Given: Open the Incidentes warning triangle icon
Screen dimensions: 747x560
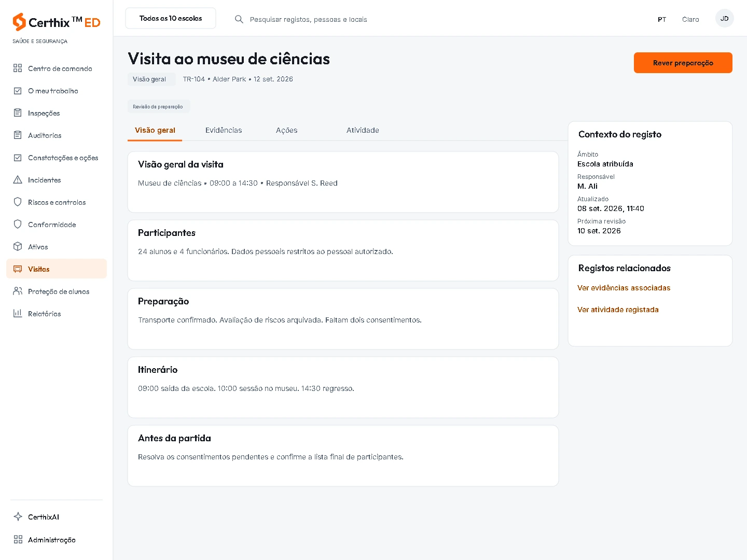Looking at the screenshot, I should coord(18,180).
